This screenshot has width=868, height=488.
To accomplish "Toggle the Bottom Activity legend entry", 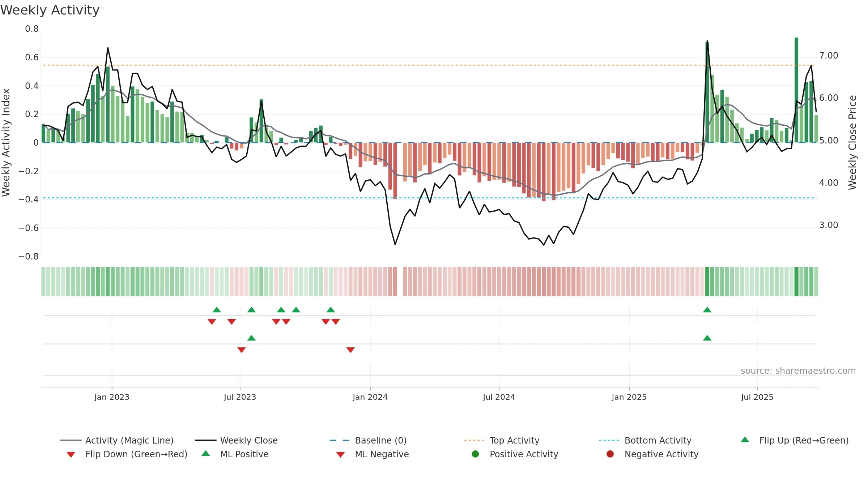I will coord(645,440).
